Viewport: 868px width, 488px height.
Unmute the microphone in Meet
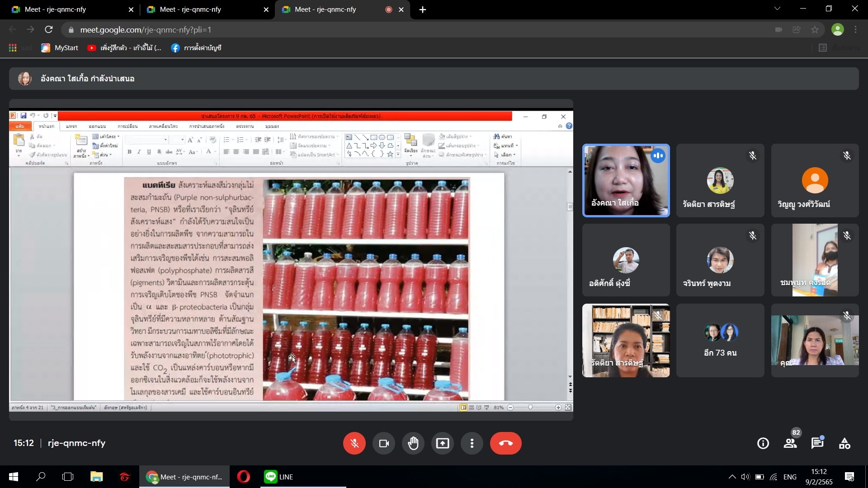[354, 443]
